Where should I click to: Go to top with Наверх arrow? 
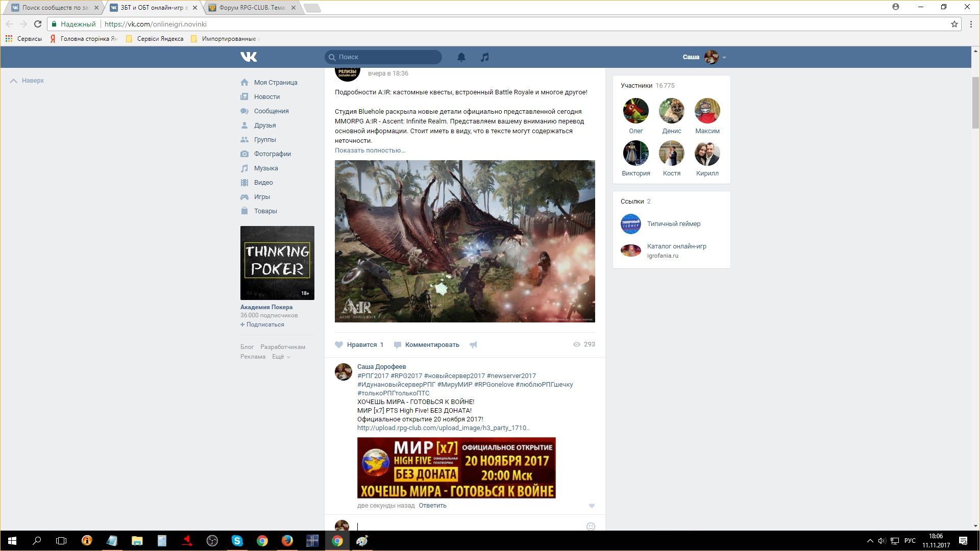point(27,81)
